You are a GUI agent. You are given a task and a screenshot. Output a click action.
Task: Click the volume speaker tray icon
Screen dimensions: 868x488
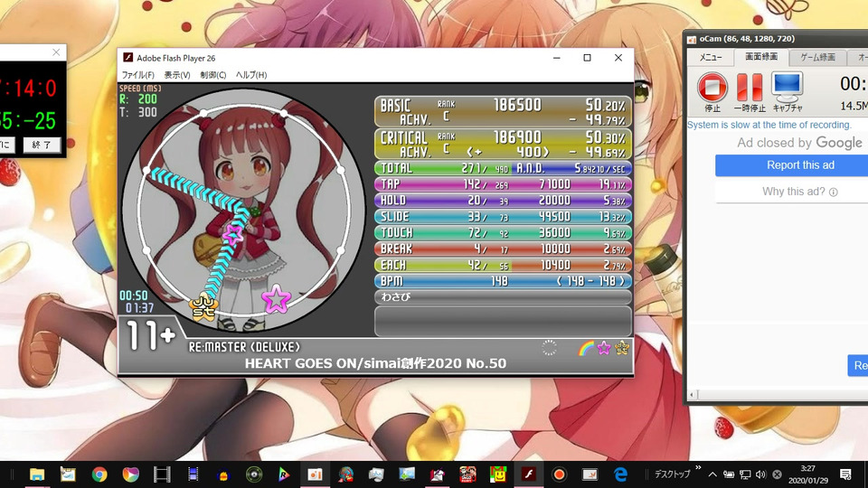coord(760,474)
